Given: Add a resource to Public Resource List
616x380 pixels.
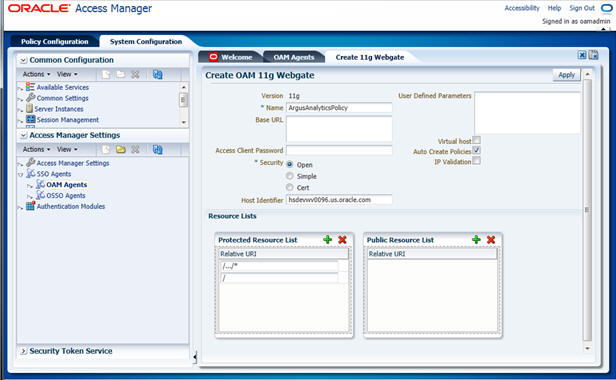Looking at the screenshot, I should [x=476, y=239].
